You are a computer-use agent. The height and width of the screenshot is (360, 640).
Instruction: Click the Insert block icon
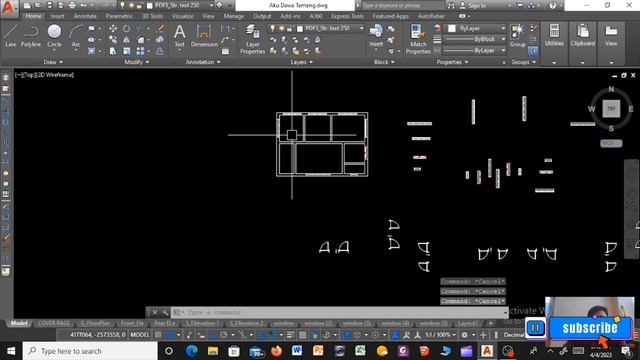click(x=376, y=36)
